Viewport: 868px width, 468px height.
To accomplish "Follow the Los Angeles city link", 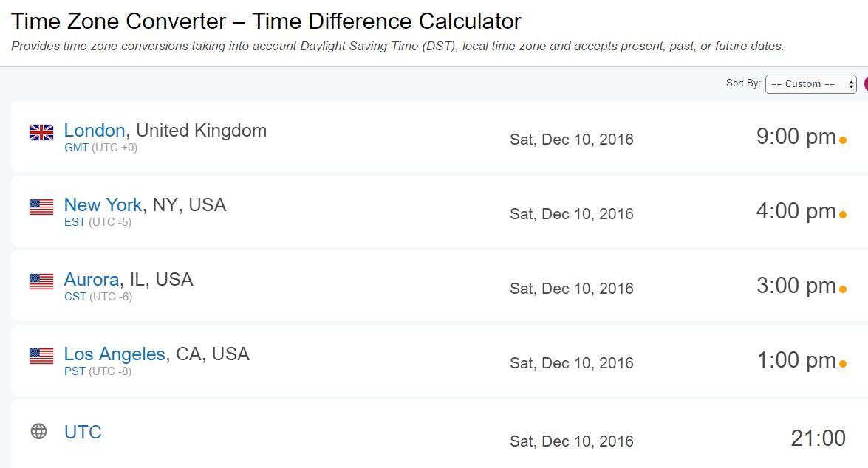I will pos(115,354).
